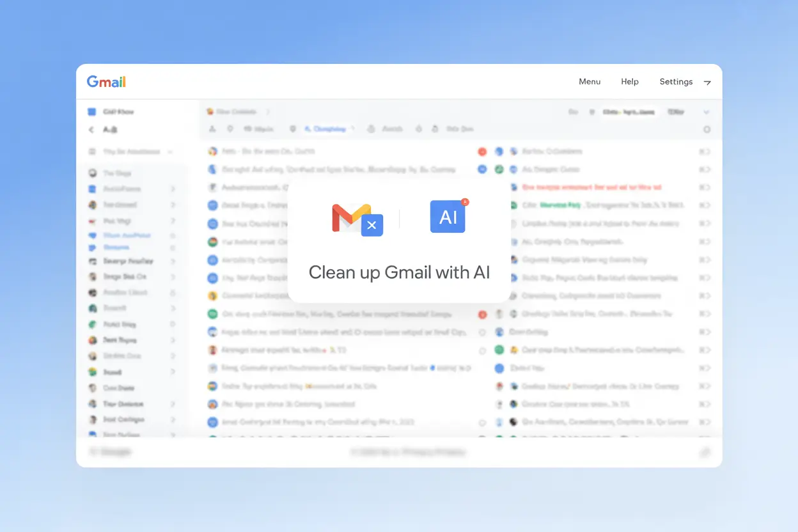Open the Menu item in the header
The image size is (798, 532).
590,82
